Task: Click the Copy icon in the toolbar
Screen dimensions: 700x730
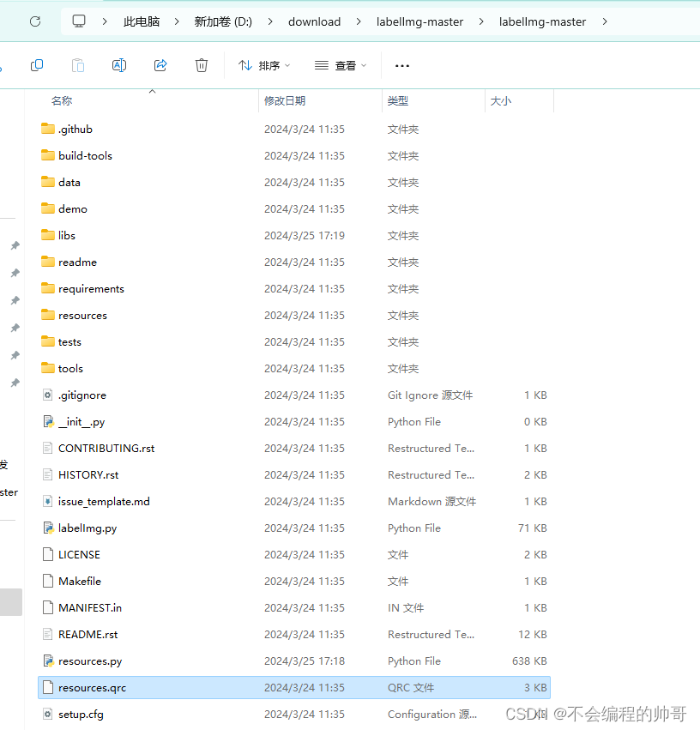Action: pyautogui.click(x=37, y=65)
